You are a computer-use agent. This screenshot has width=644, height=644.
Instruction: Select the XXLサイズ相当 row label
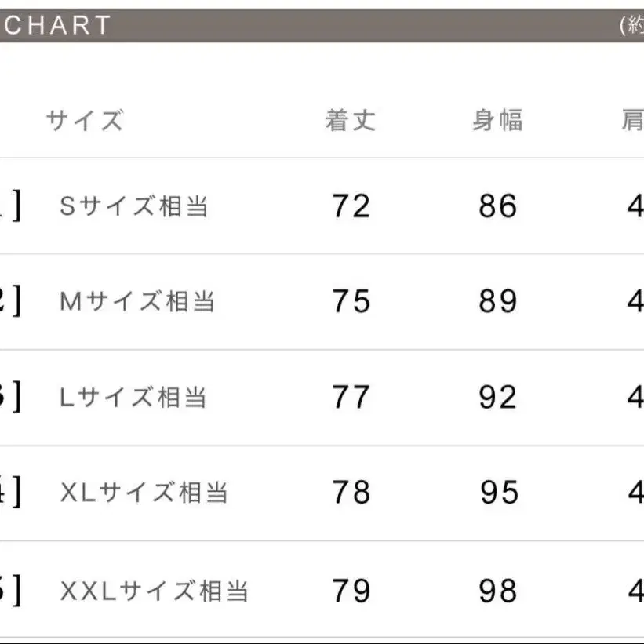point(155,590)
